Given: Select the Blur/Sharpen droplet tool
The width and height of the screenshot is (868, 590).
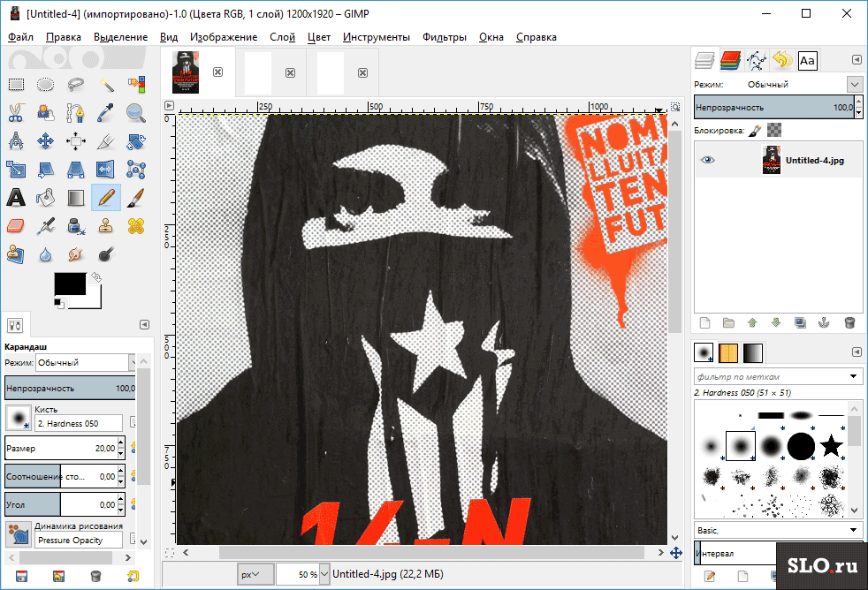Looking at the screenshot, I should click(x=45, y=254).
